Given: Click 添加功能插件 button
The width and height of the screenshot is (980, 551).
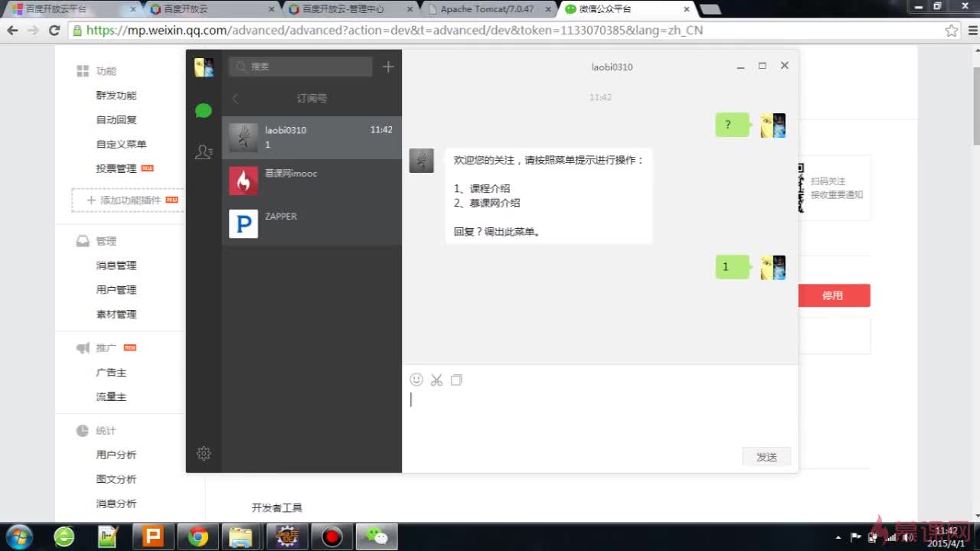Looking at the screenshot, I should tap(128, 200).
